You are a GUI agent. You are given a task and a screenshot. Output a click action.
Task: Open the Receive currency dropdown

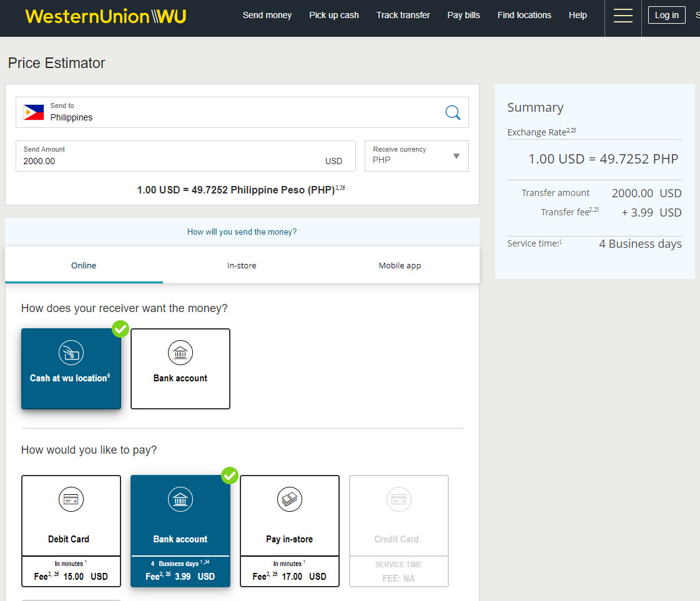[417, 156]
